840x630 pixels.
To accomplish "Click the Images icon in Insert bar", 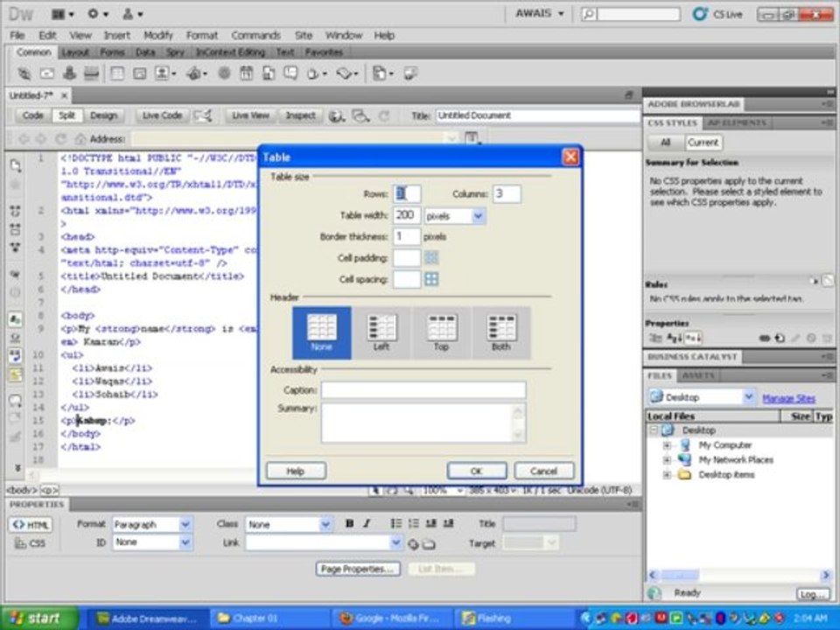I will pyautogui.click(x=163, y=73).
